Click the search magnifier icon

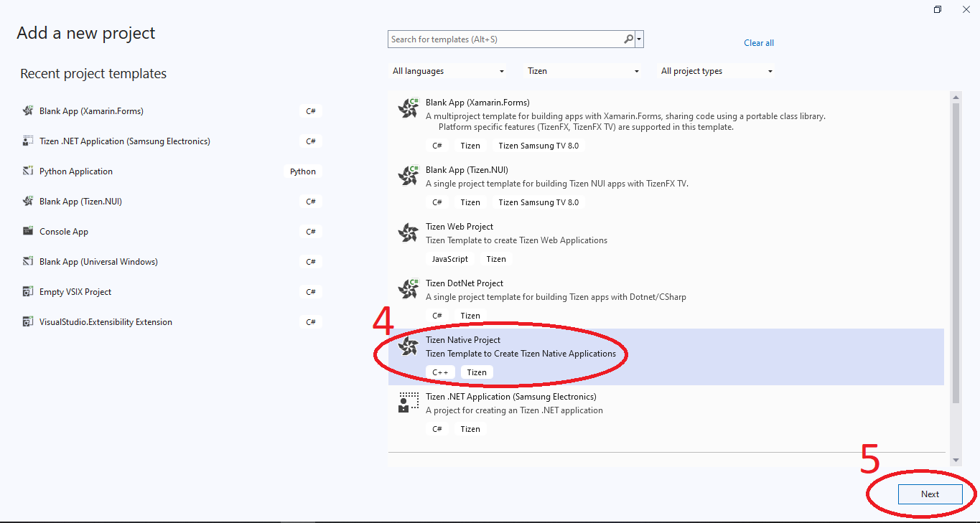tap(628, 39)
